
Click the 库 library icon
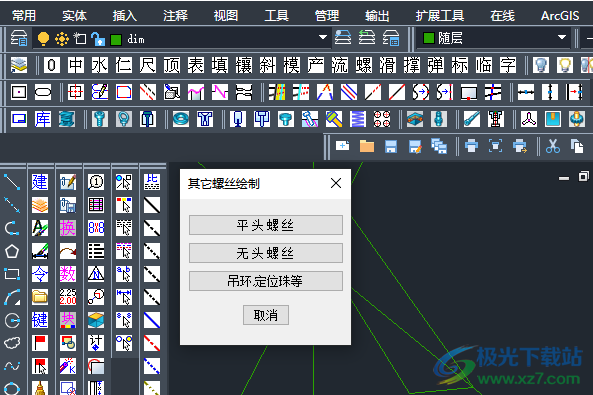click(x=43, y=119)
